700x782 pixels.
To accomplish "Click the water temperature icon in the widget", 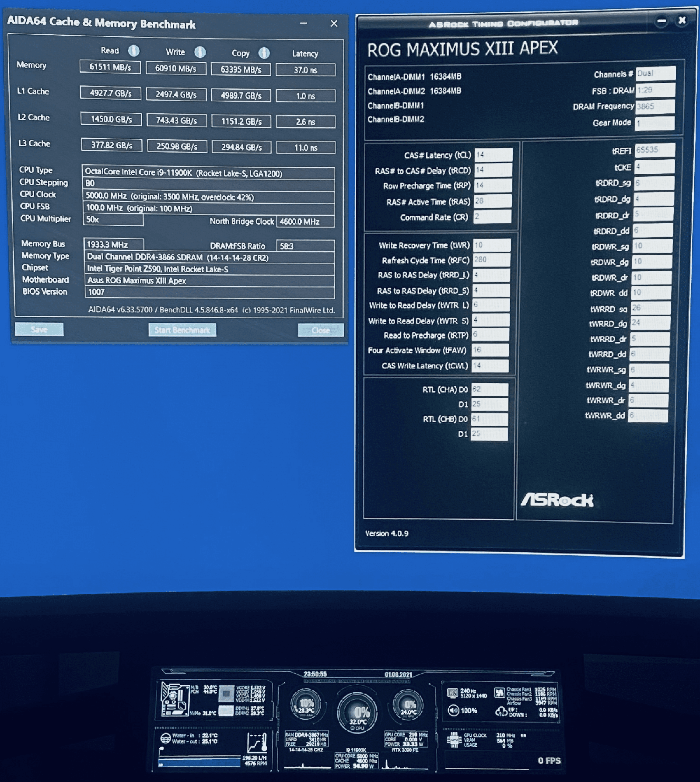I will [165, 739].
